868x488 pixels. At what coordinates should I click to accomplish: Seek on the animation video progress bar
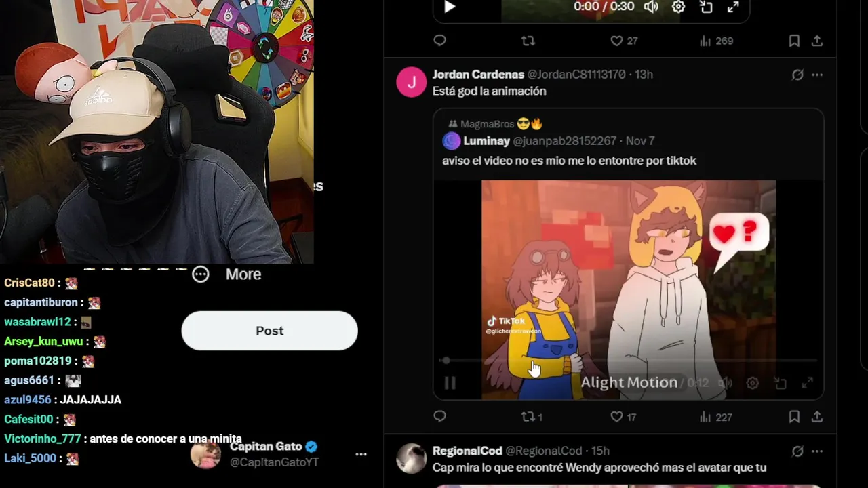coord(631,361)
